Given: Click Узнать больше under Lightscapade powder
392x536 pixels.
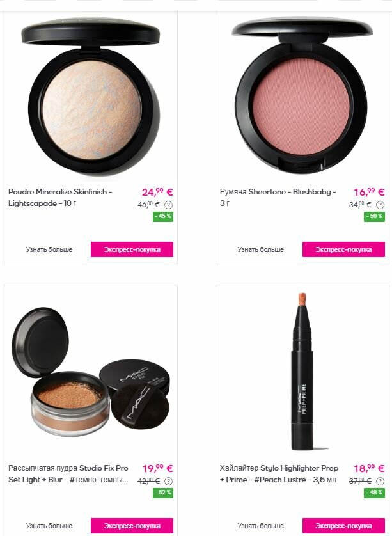Looking at the screenshot, I should [49, 249].
